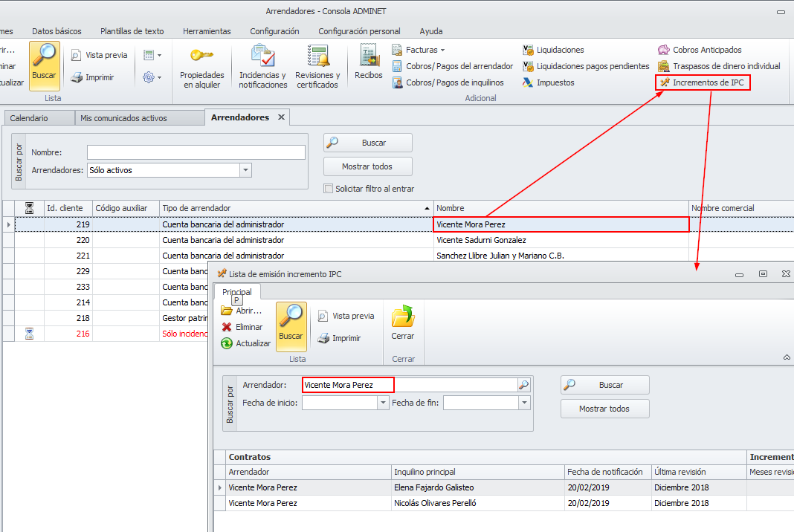
Task: Open Plantillas de texto menu
Action: 132,31
